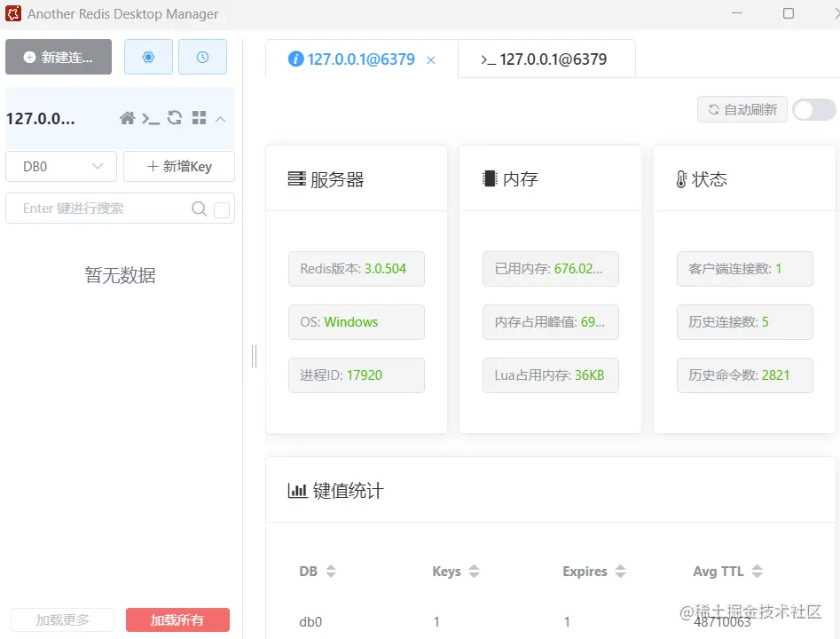This screenshot has width=840, height=639.
Task: Open the console terminal icon in sidebar
Action: coord(151,118)
